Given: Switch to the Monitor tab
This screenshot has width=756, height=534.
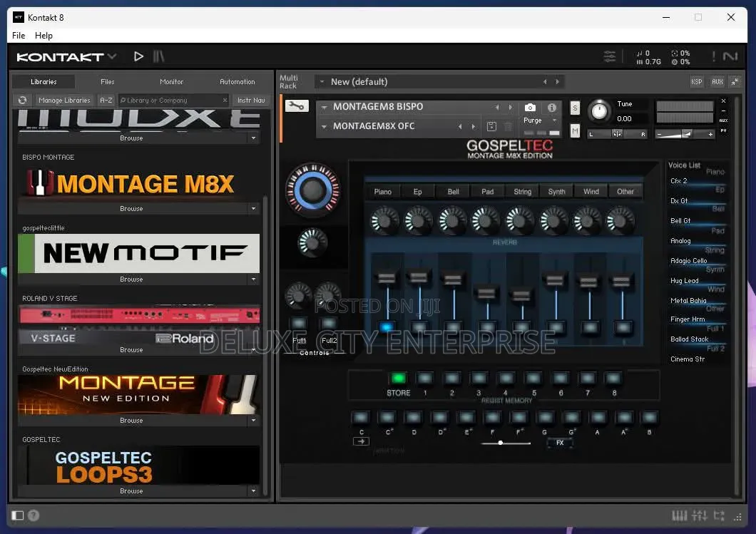Looking at the screenshot, I should tap(172, 82).
